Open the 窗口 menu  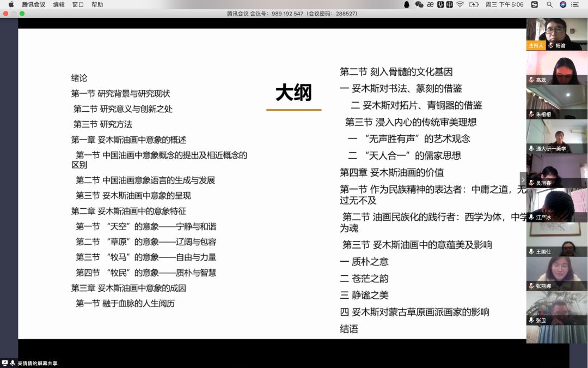(x=78, y=4)
